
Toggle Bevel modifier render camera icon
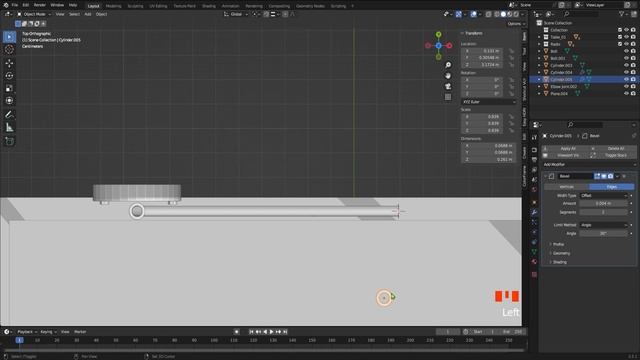(610, 176)
